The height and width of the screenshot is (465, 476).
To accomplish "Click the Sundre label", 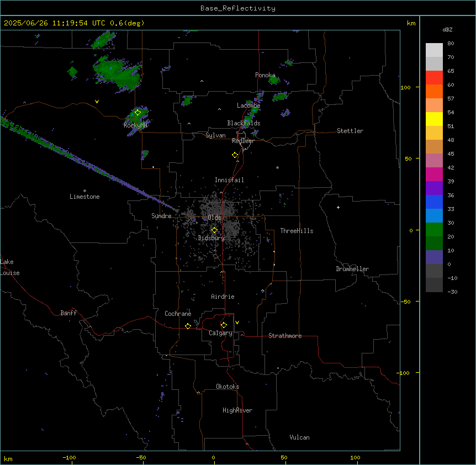I will click(x=161, y=216).
